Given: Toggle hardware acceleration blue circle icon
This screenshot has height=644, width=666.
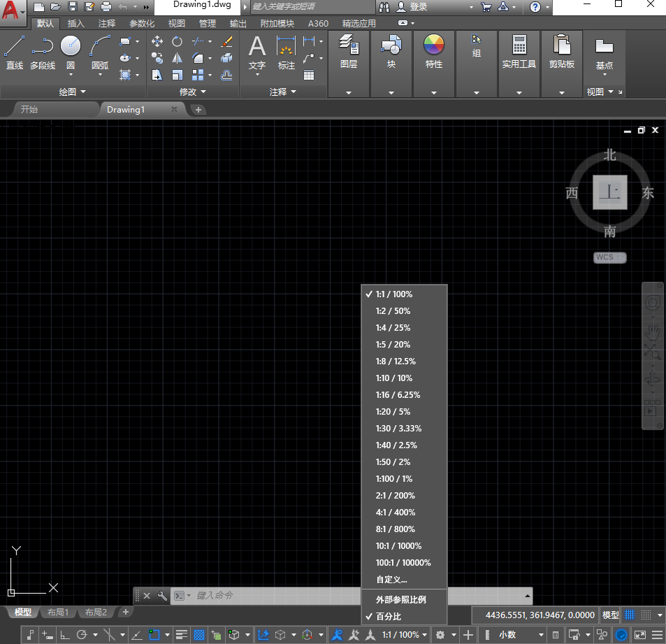Looking at the screenshot, I should [x=621, y=635].
